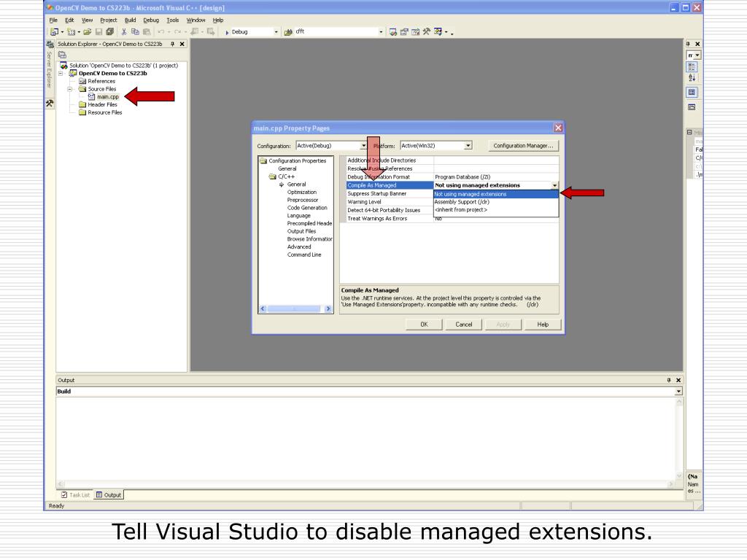Click Cancel in the Property Pages dialog
The image size is (747, 560).
[x=463, y=324]
